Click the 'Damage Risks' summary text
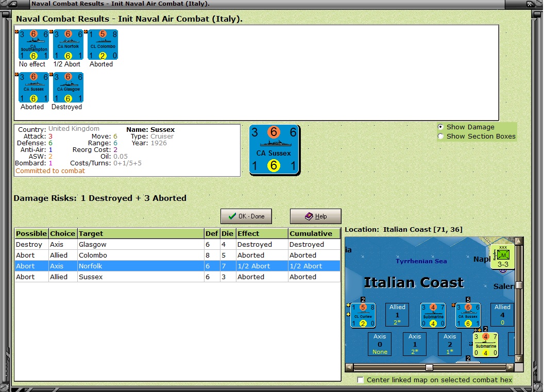 [100, 198]
